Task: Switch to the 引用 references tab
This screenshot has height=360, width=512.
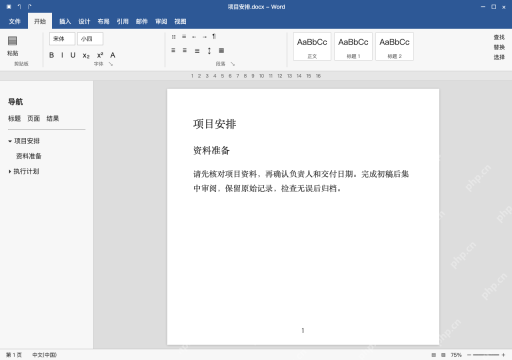Action: click(x=122, y=21)
